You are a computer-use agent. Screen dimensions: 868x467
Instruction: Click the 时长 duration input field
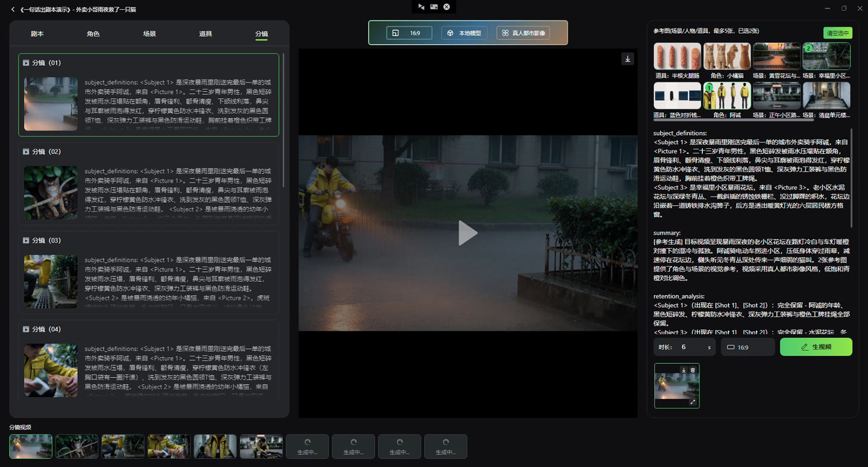coord(685,347)
